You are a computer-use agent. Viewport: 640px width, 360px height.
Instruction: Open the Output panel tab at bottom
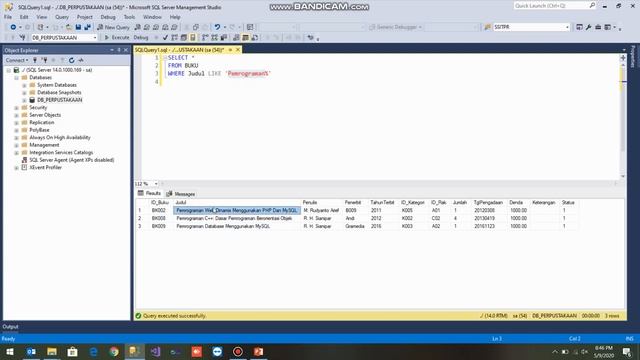coord(10,327)
